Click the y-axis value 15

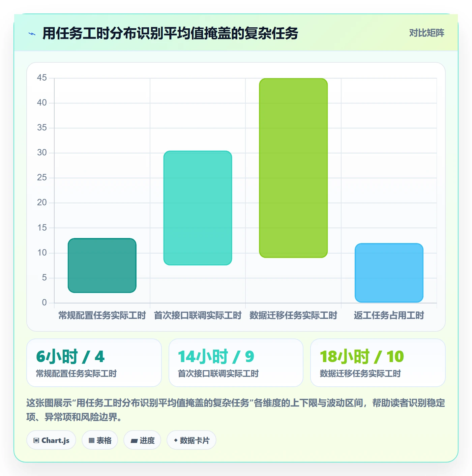(42, 228)
